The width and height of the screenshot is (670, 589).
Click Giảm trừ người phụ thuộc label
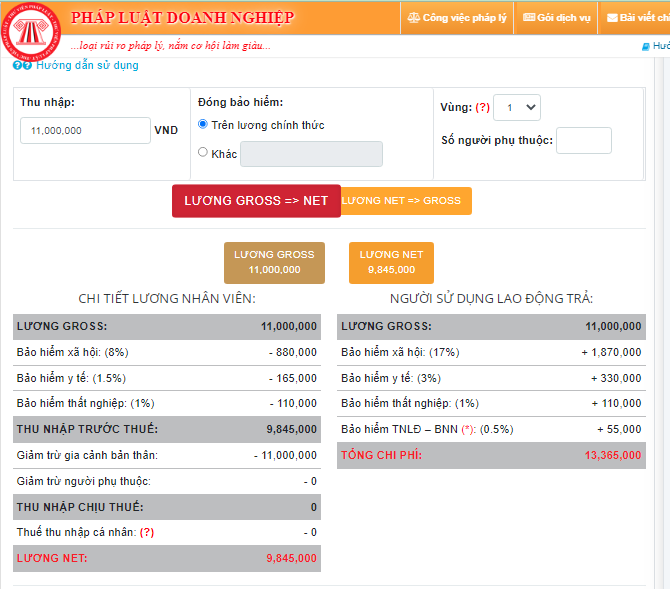tap(84, 481)
